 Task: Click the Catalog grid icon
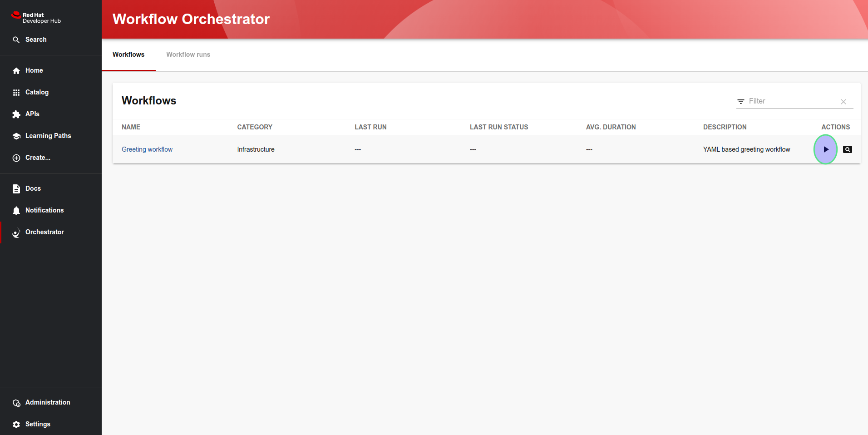[x=16, y=93]
